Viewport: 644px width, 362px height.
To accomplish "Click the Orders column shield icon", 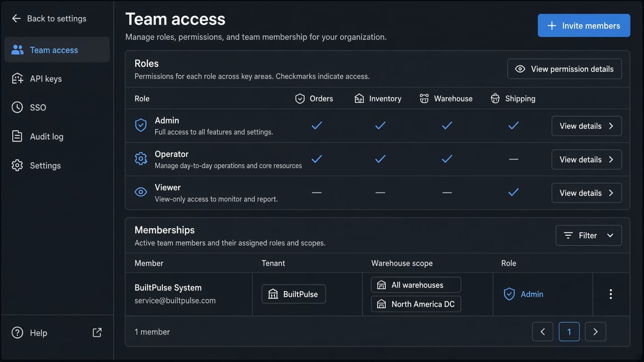I will click(x=300, y=99).
